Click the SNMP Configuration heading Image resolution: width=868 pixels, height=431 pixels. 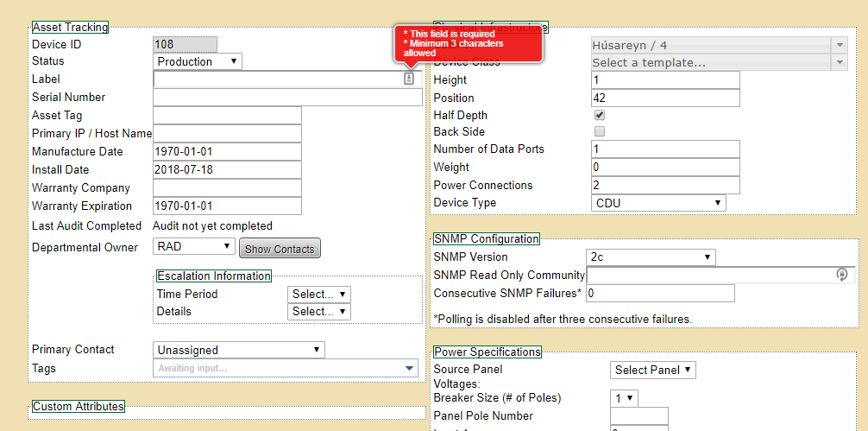pyautogui.click(x=486, y=238)
